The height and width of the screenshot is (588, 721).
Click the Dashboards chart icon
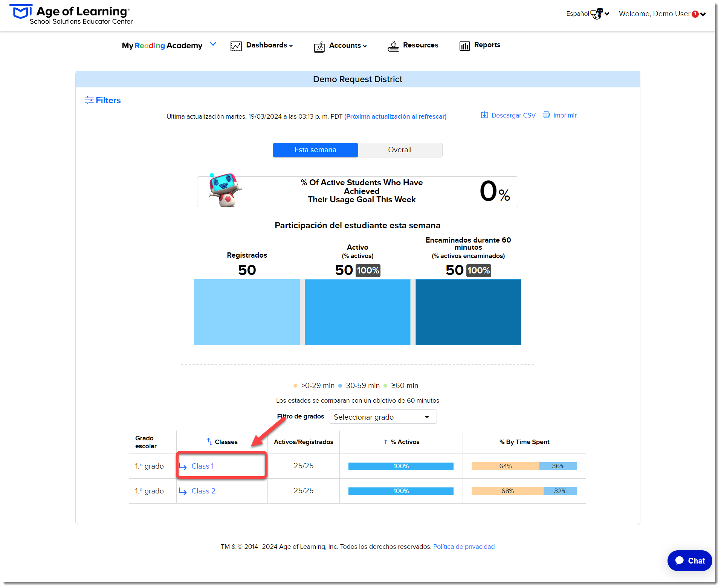pyautogui.click(x=236, y=46)
